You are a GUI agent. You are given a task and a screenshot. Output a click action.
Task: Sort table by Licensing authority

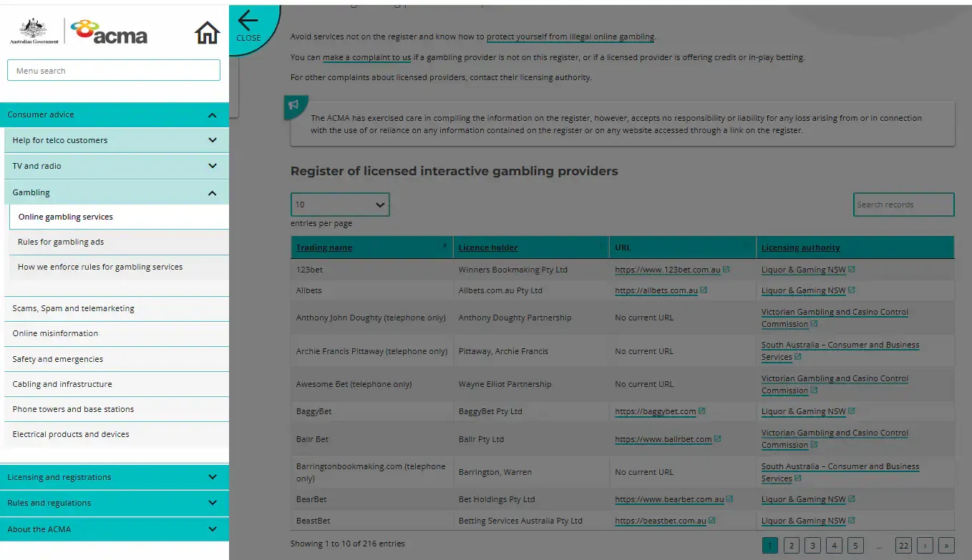click(801, 247)
